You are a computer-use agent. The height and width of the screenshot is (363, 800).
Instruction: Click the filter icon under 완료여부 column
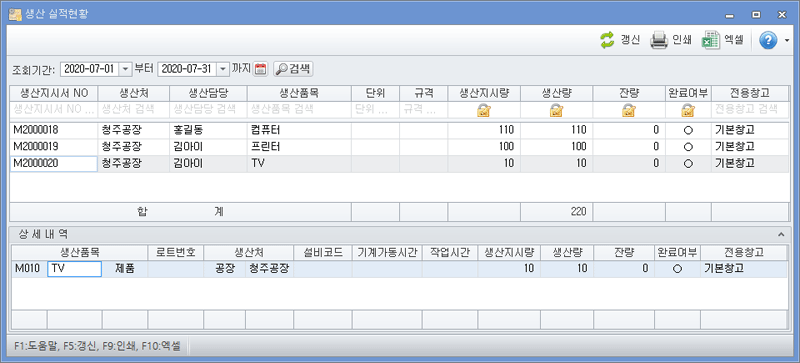coord(688,109)
